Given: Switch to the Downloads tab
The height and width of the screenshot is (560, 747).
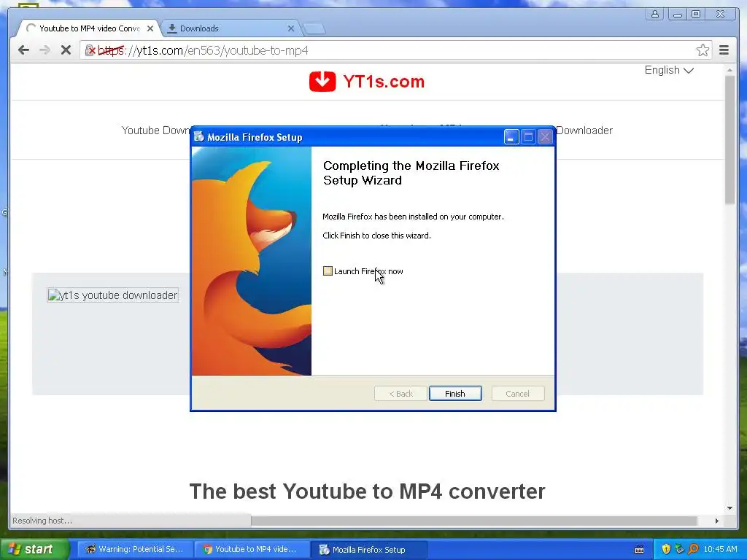Looking at the screenshot, I should 231,28.
